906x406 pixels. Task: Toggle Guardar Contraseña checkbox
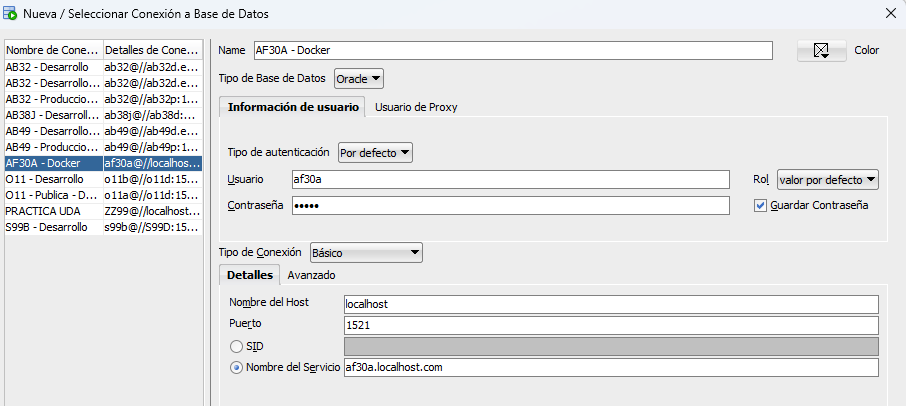[760, 206]
